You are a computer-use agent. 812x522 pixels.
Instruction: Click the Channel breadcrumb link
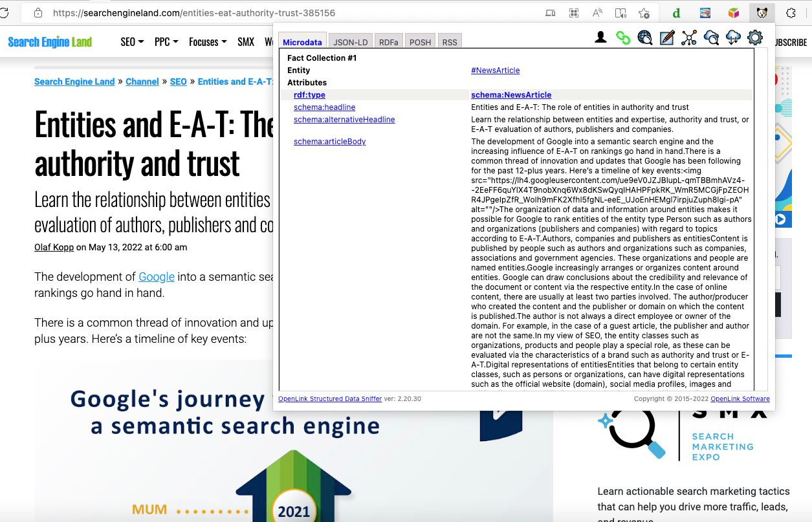[142, 82]
